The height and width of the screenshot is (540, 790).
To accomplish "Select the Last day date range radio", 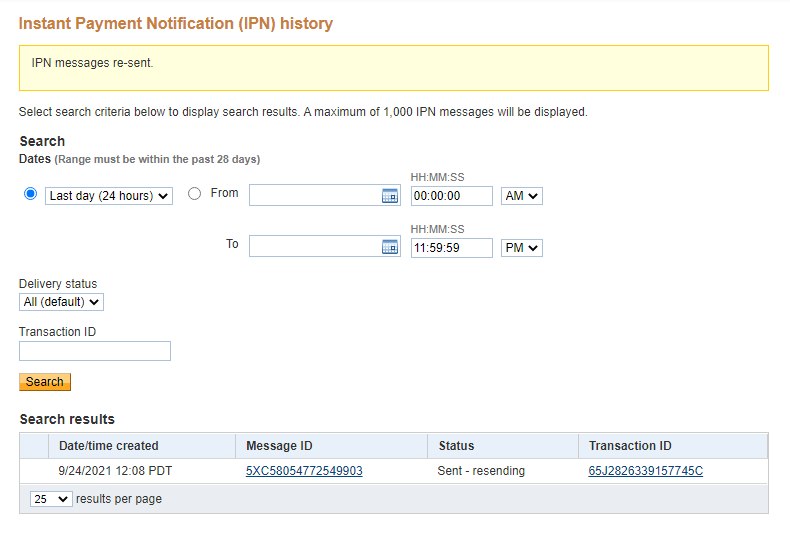I will [30, 194].
